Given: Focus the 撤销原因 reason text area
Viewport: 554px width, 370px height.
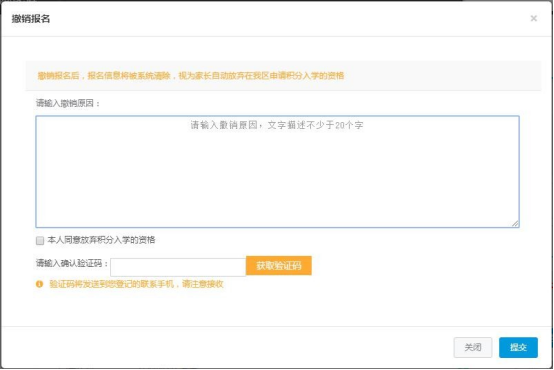Looking at the screenshot, I should (277, 171).
